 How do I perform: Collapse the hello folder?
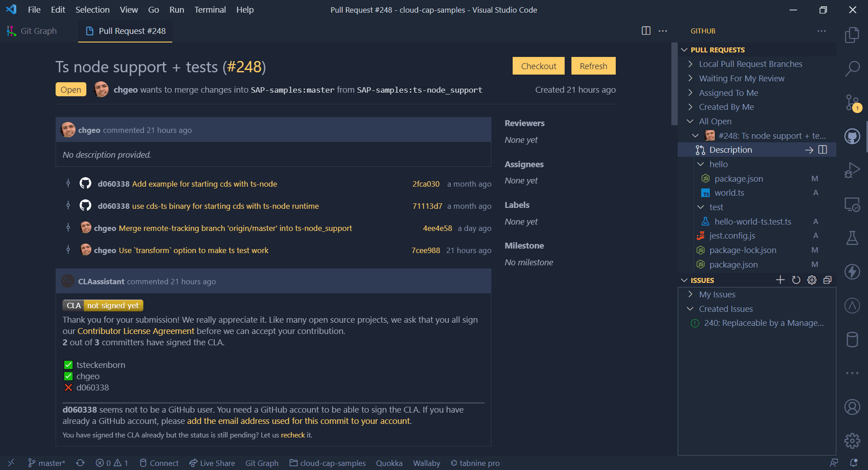[x=701, y=164]
